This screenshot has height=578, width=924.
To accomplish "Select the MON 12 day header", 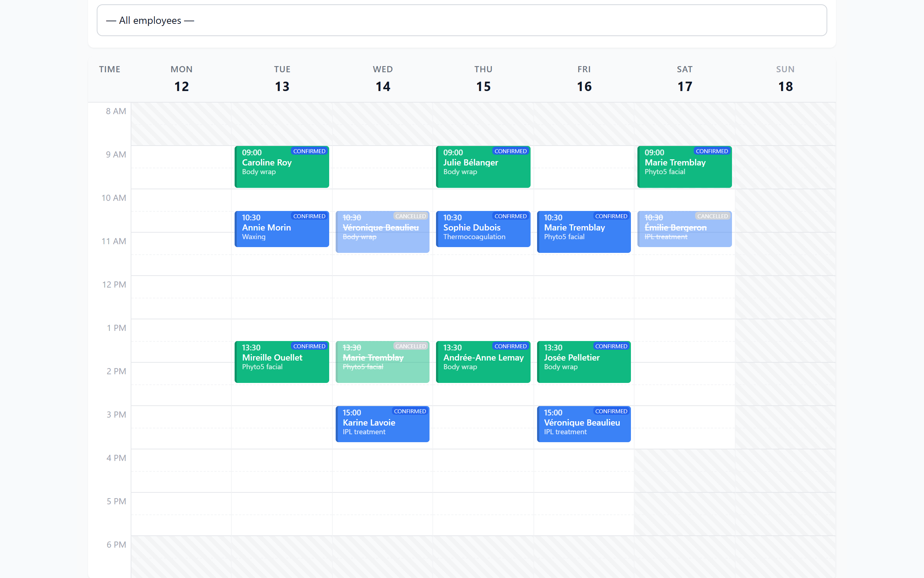I will 181,79.
